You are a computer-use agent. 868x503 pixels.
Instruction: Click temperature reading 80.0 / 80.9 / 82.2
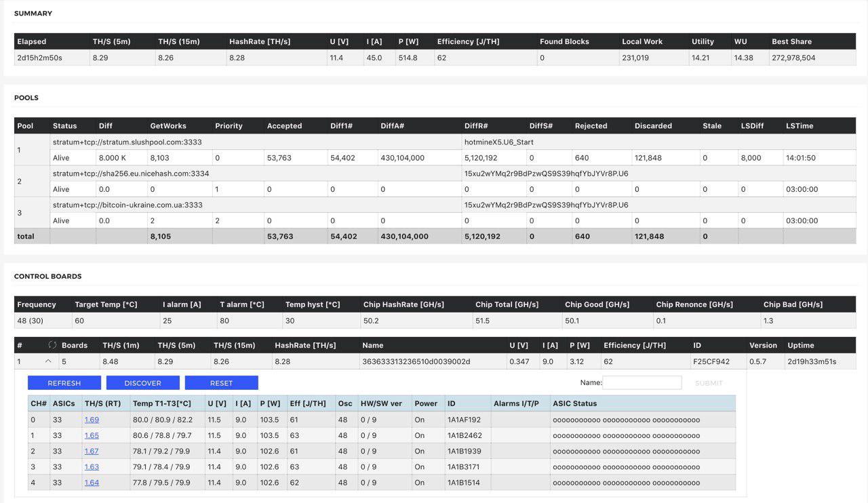163,420
